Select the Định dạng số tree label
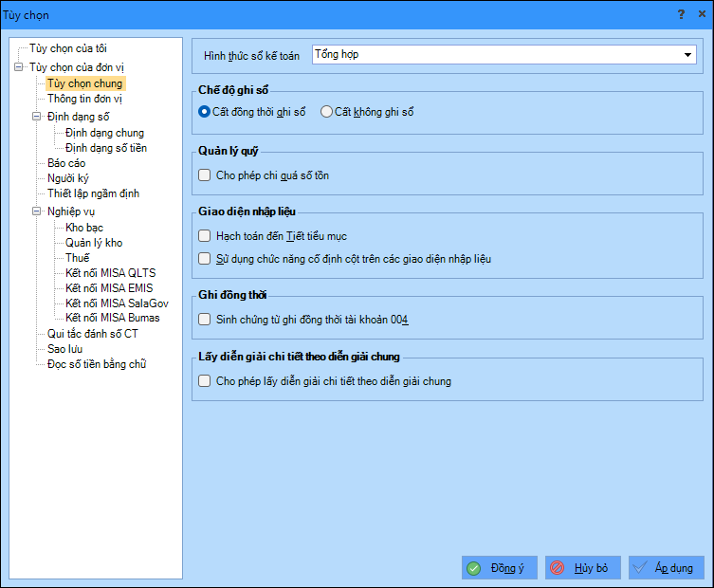The height and width of the screenshot is (588, 714). click(x=79, y=117)
